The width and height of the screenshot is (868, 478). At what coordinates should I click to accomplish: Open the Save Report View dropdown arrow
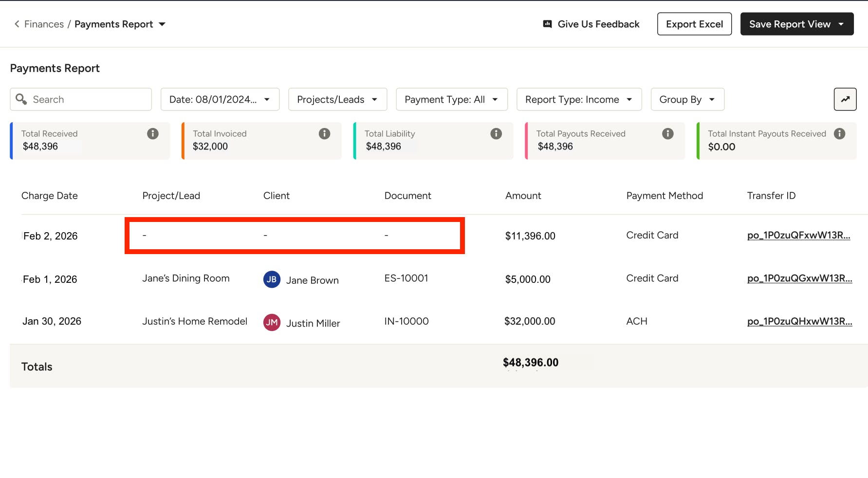click(841, 24)
